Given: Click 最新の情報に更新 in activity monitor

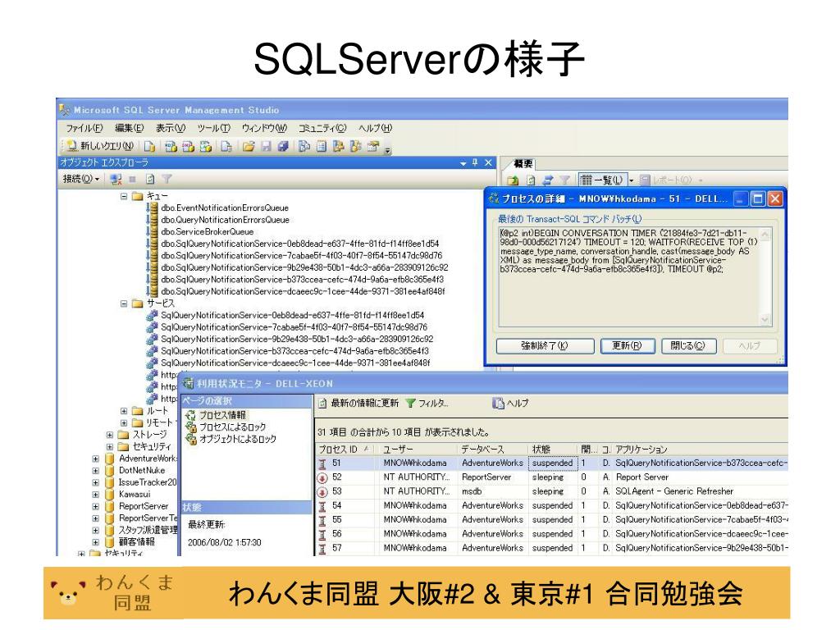Looking at the screenshot, I should [x=358, y=403].
